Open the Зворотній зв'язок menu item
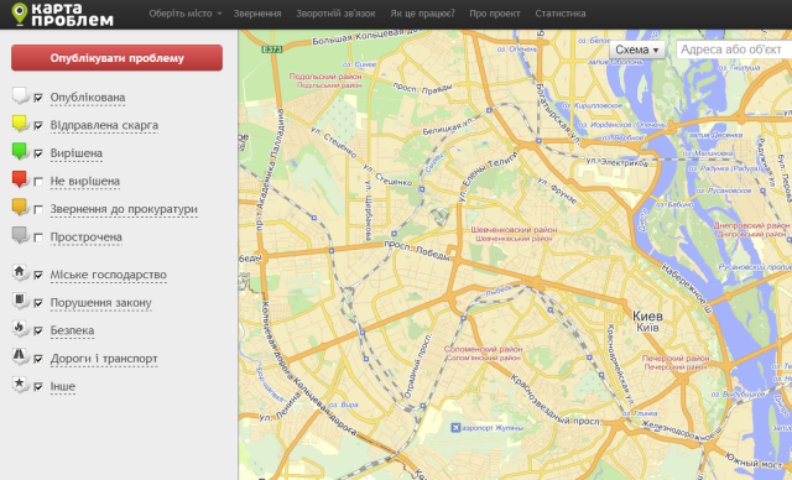The image size is (792, 480). click(x=335, y=14)
